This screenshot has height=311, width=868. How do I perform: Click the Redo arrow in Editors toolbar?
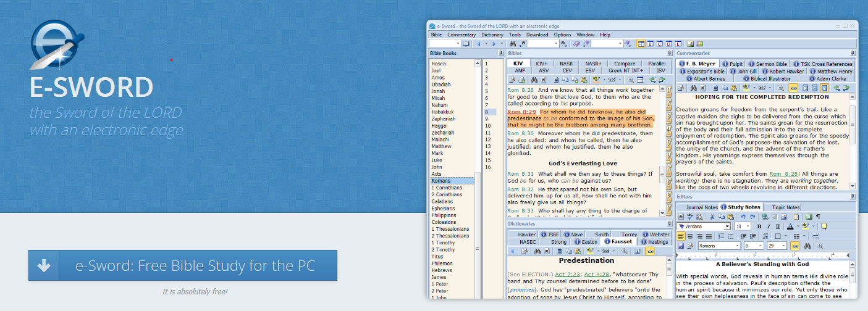752,217
